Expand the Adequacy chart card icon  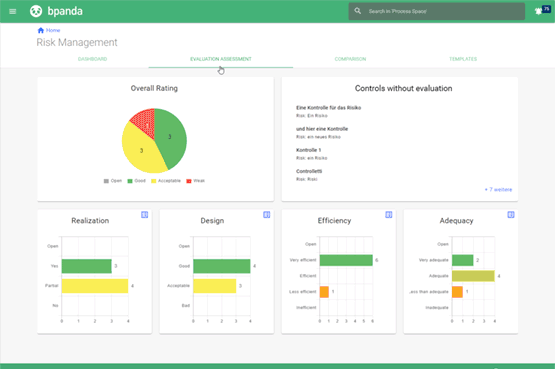point(511,215)
